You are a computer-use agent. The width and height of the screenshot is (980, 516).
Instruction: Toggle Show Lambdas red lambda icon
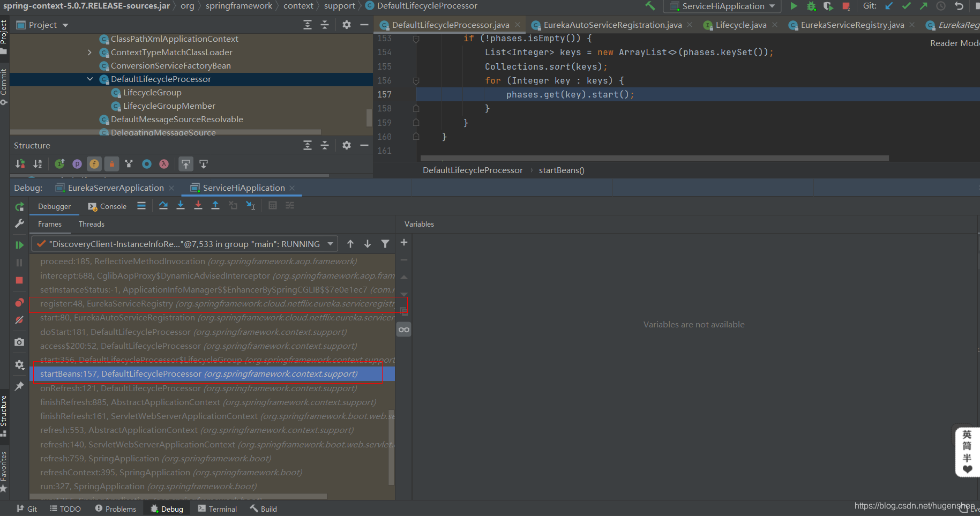tap(164, 164)
